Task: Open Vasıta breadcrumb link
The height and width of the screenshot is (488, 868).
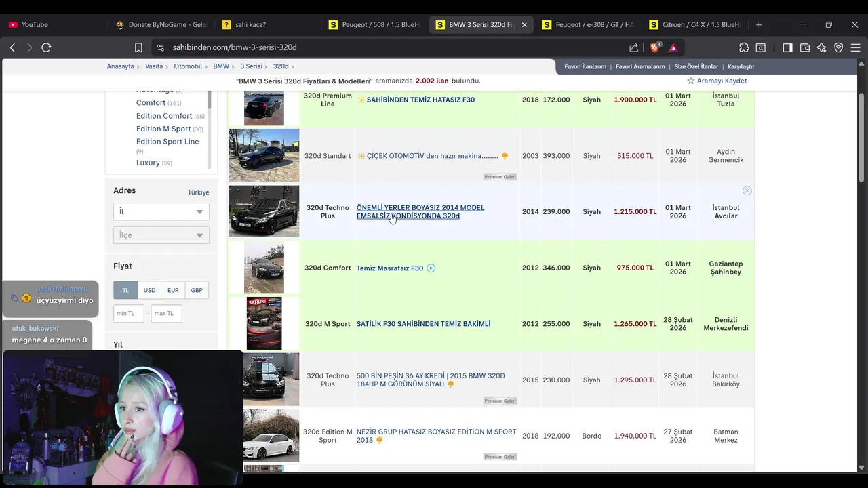Action: tap(154, 66)
